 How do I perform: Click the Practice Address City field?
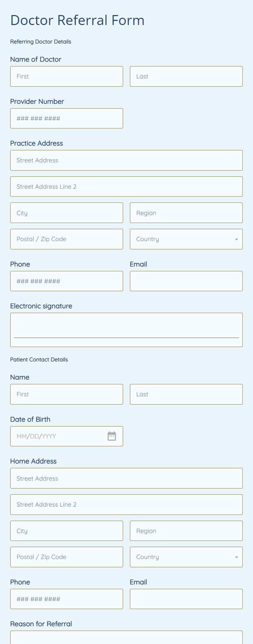tap(67, 213)
